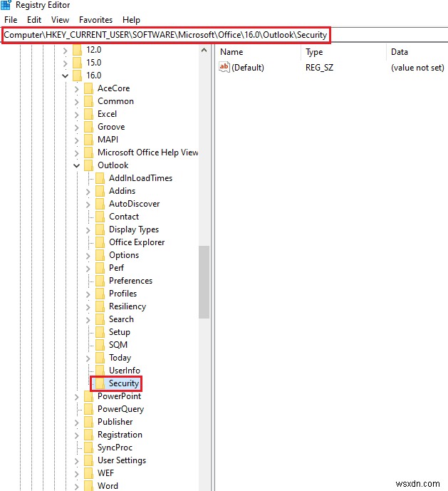Image resolution: width=448 pixels, height=491 pixels.
Task: Select the User Settings folder icon
Action: 88,460
